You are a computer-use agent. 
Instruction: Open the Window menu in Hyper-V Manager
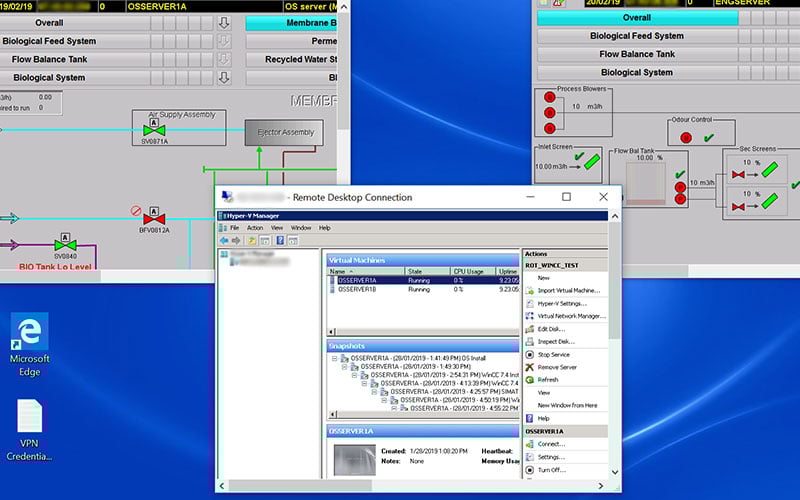(300, 228)
